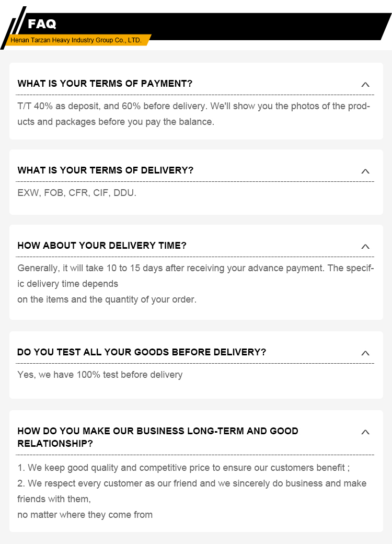The image size is (392, 544).
Task: Click the slanted double-stripe icon beside FAQ
Action: click(x=13, y=28)
